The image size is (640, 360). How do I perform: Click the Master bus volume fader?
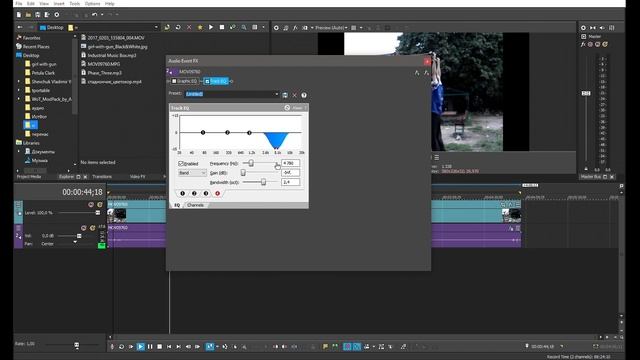click(586, 93)
